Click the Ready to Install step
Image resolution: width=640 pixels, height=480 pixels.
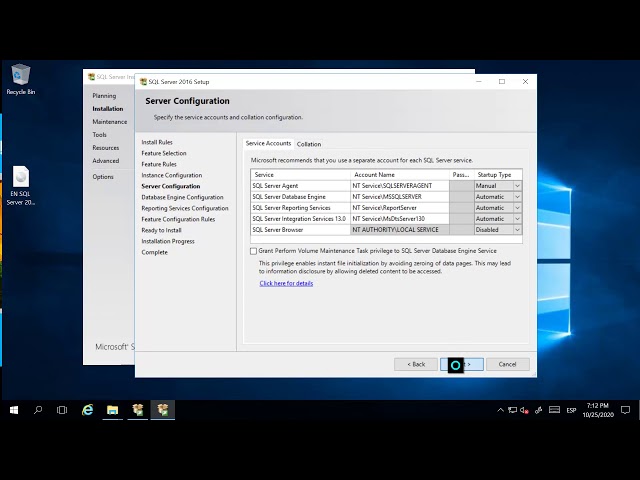pyautogui.click(x=162, y=230)
